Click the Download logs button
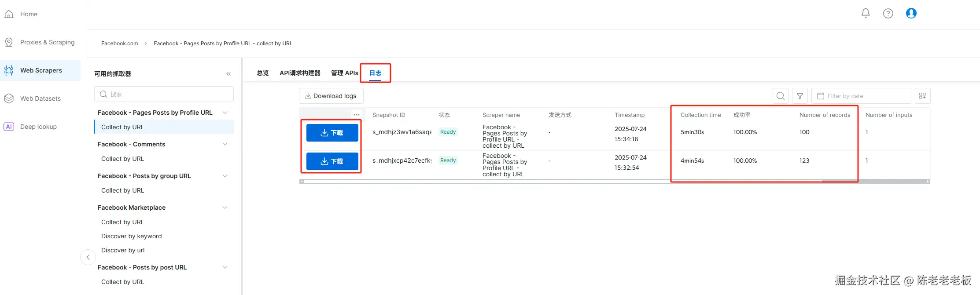The image size is (980, 295). (x=331, y=96)
